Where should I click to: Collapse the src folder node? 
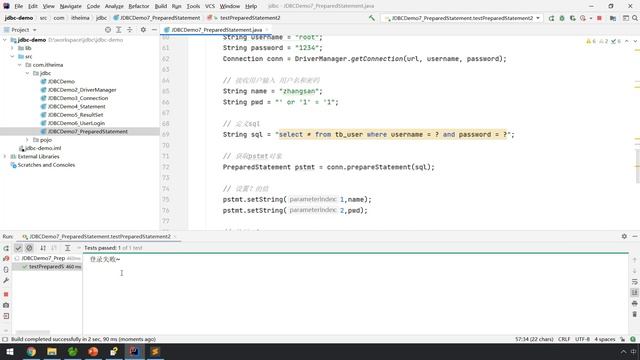click(x=12, y=56)
